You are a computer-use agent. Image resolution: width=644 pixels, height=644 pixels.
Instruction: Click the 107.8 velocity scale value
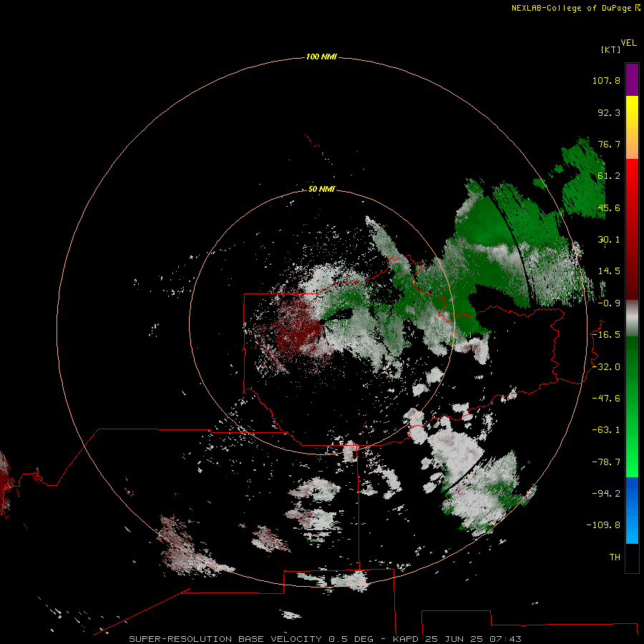point(606,80)
